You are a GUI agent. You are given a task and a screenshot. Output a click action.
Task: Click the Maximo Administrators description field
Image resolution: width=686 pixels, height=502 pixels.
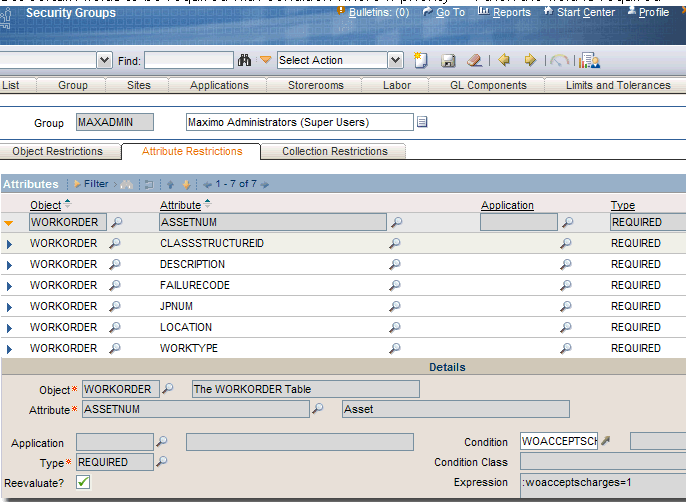(300, 122)
